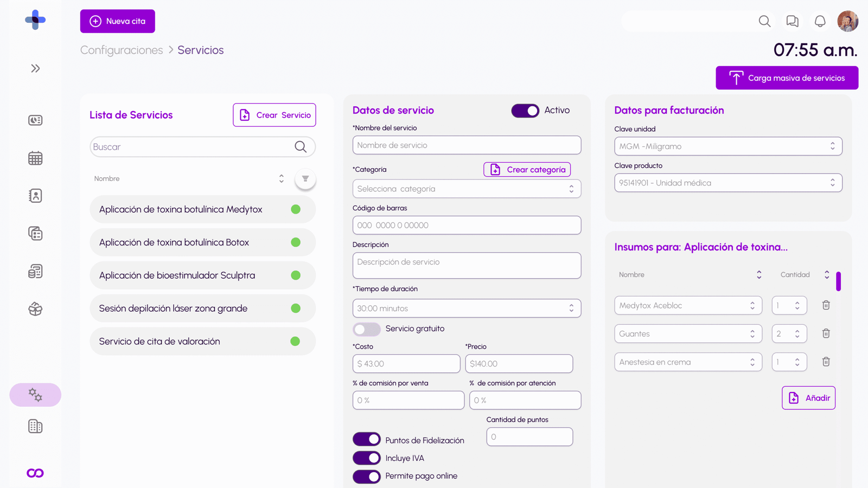Expand the collapsed sidebar with the arrows icon
The height and width of the screenshot is (488, 868).
point(35,68)
